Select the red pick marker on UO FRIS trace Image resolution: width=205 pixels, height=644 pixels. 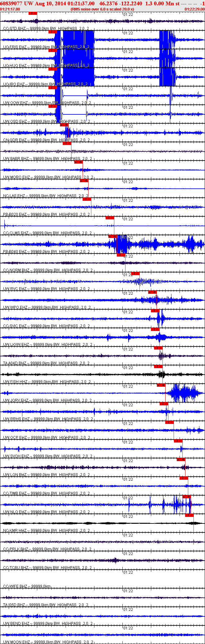[52, 32]
